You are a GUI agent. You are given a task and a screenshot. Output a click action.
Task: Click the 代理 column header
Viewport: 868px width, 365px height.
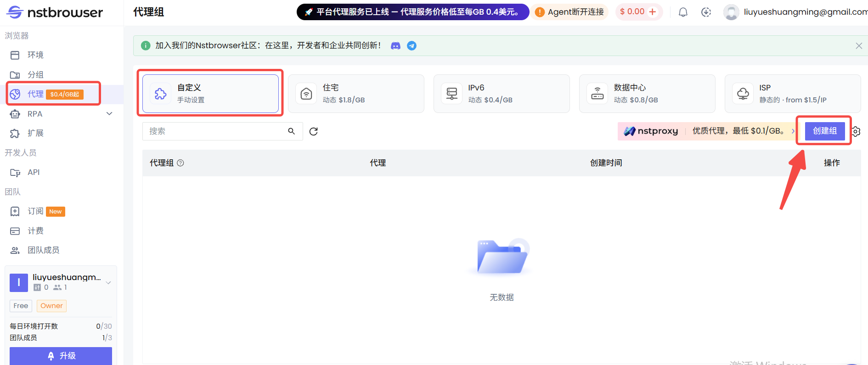pos(378,163)
